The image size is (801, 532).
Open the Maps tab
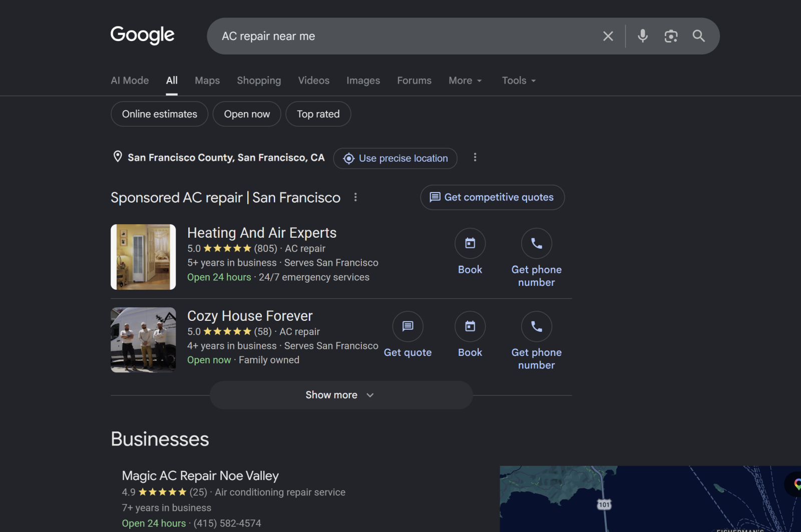click(x=207, y=81)
